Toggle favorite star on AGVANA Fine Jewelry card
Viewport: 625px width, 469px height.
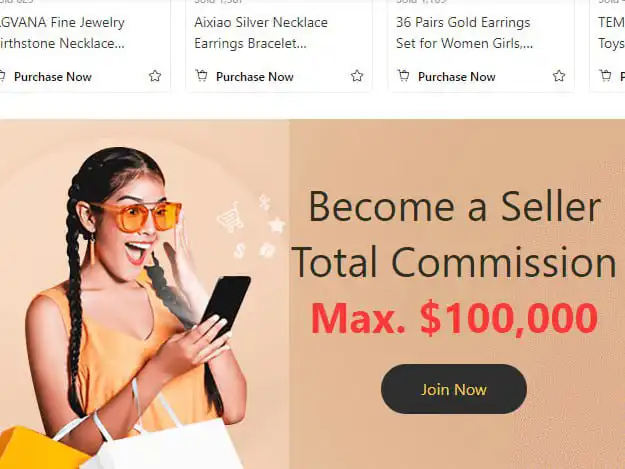coord(155,76)
